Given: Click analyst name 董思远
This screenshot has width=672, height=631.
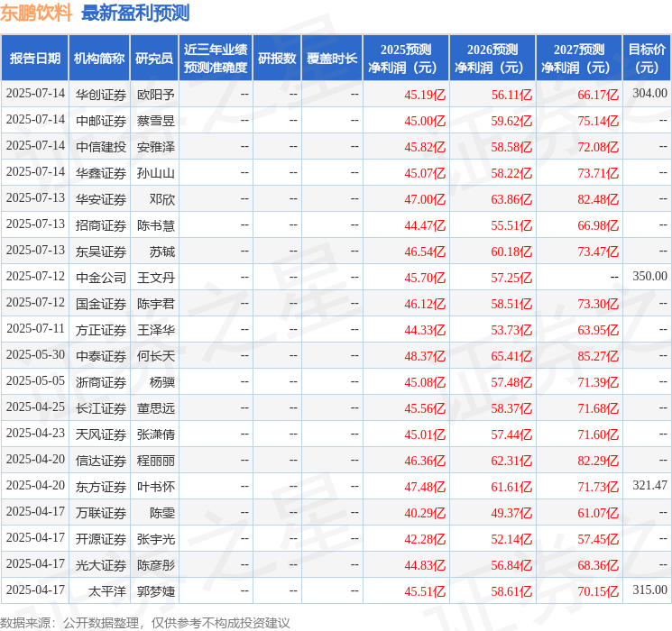Looking at the screenshot, I should click(x=155, y=408).
